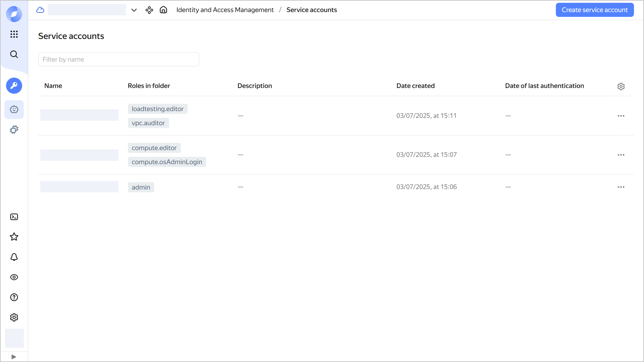Select the search icon in the sidebar

pos(14,54)
